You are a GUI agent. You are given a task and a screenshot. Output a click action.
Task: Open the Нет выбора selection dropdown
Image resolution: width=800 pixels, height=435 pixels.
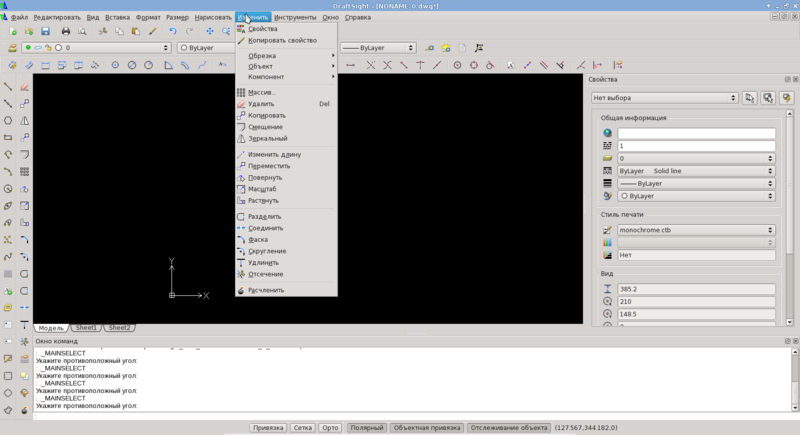pos(665,98)
